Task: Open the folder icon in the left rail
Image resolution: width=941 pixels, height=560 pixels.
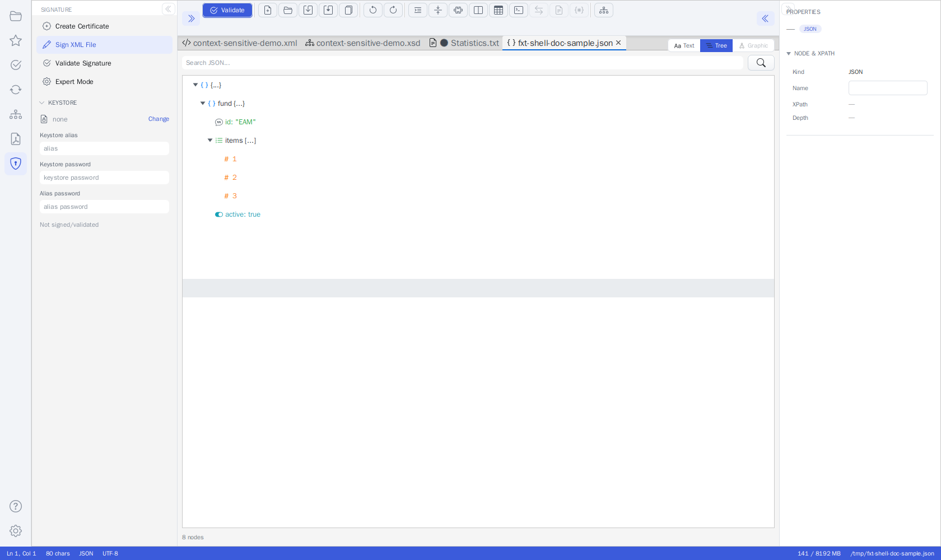Action: (x=16, y=16)
